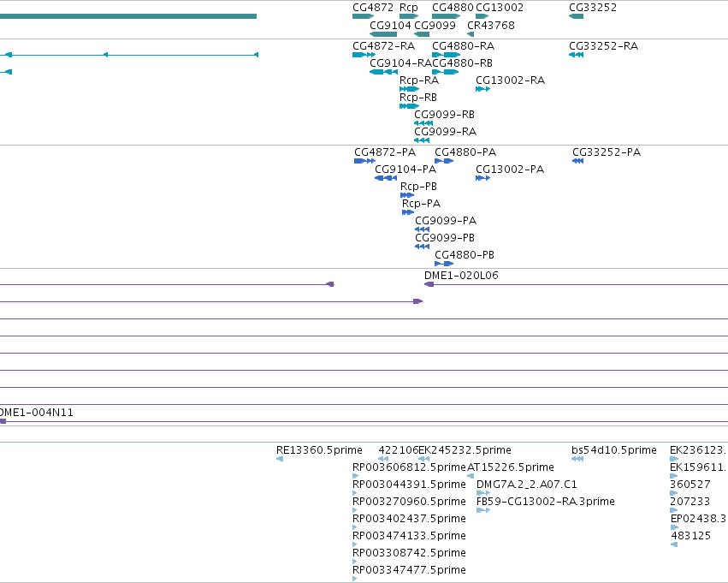Select the 422106 EST label
728x583 pixels.
pos(399,450)
